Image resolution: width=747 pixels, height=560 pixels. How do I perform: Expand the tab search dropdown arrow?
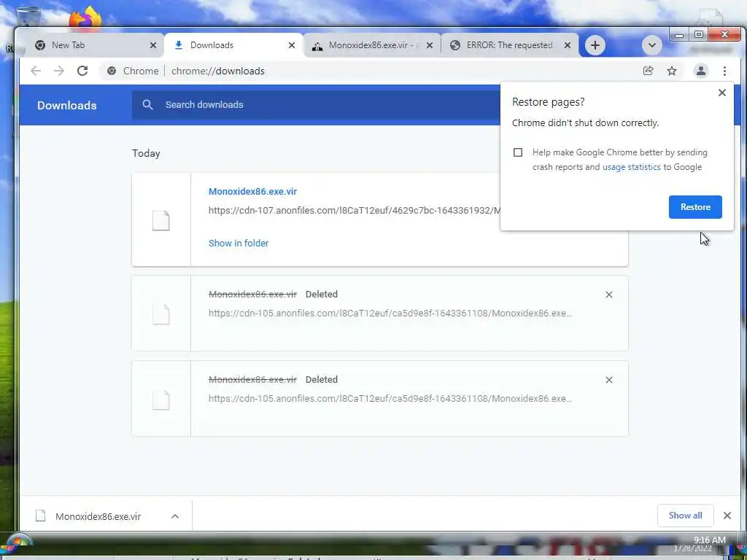click(x=651, y=45)
